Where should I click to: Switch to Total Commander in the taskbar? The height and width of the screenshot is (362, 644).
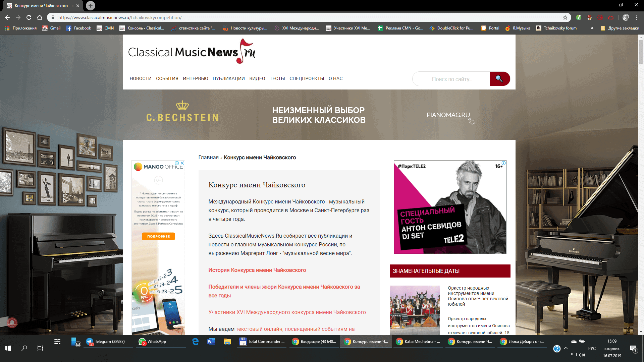pos(262,342)
